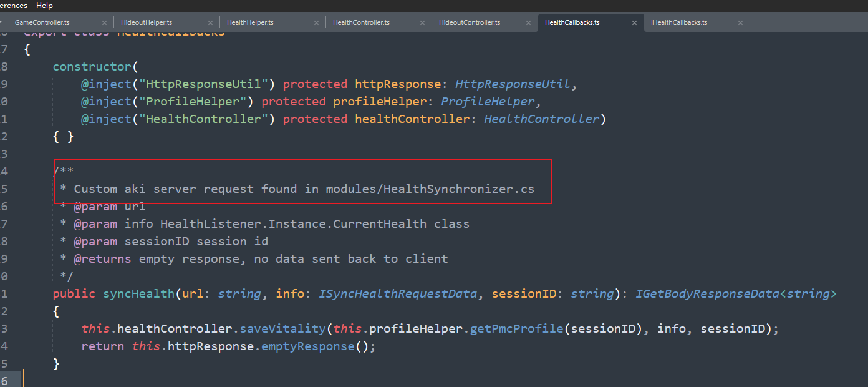Close the IHealthCallbacks.ts tab
868x387 pixels.
tap(740, 22)
